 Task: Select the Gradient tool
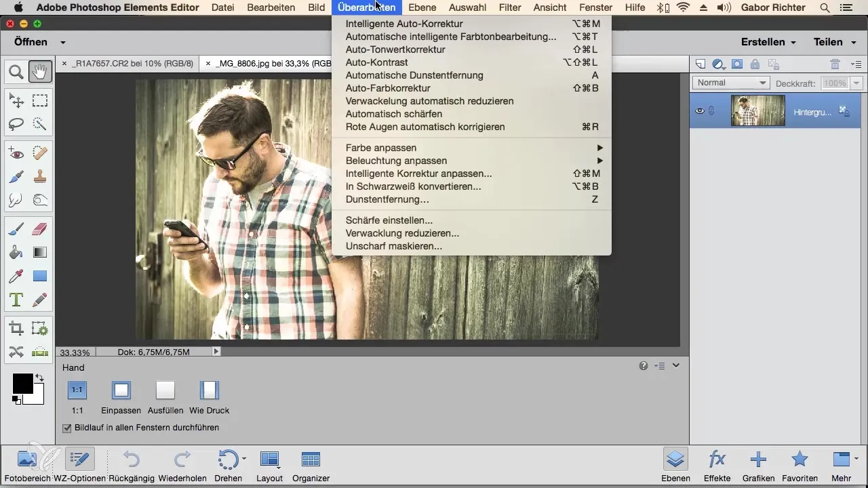pyautogui.click(x=40, y=253)
